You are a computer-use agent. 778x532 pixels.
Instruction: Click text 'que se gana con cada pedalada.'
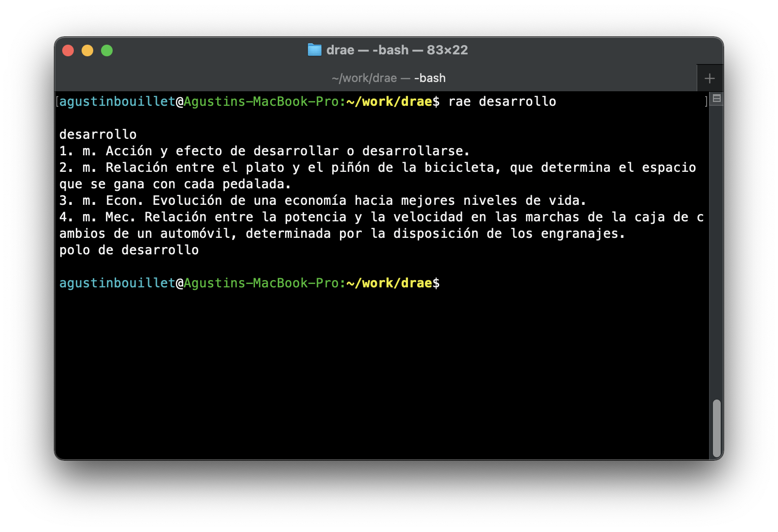(x=175, y=184)
